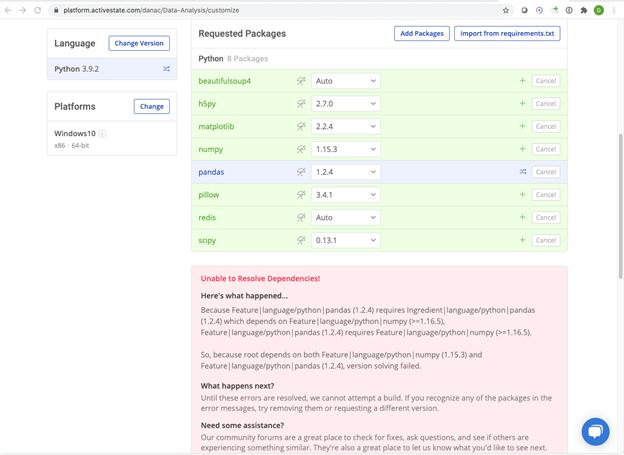Image resolution: width=624 pixels, height=455 pixels.
Task: Expand the pandas version dropdown showing 1.2.4
Action: click(x=345, y=172)
